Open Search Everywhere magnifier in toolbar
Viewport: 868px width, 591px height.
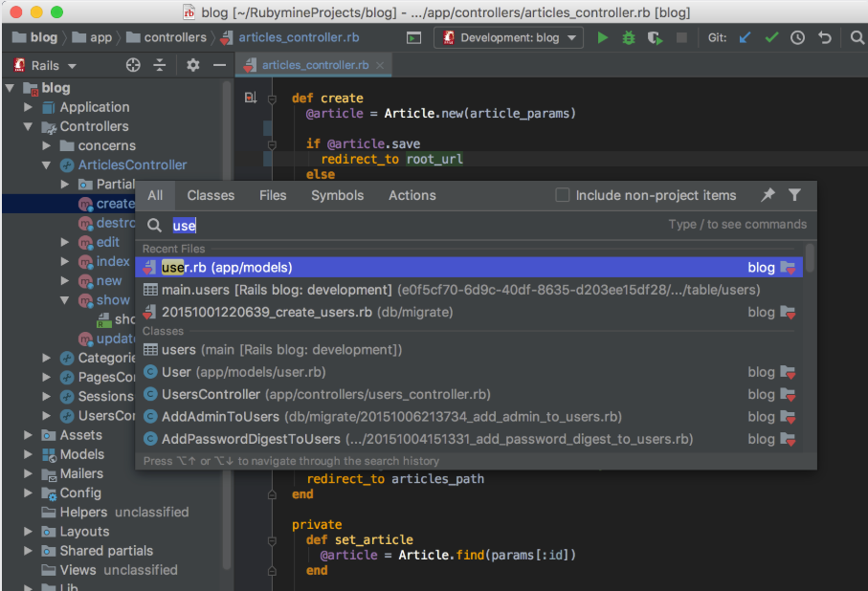click(857, 37)
